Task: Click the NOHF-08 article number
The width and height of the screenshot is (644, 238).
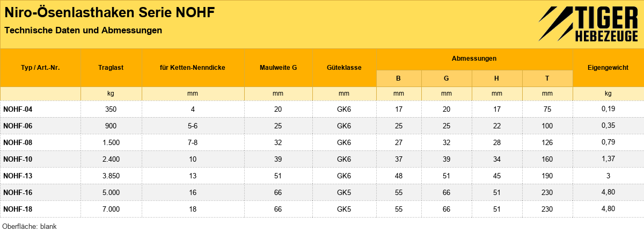Action: [18, 142]
